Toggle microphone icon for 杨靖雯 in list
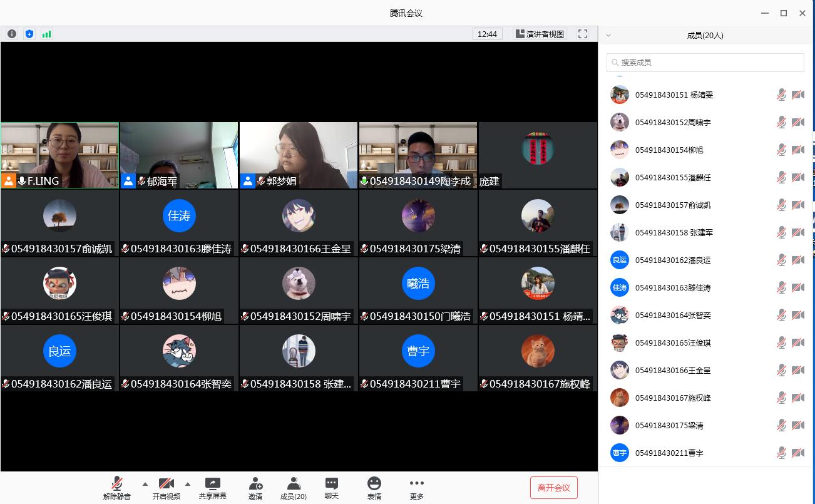 781,95
